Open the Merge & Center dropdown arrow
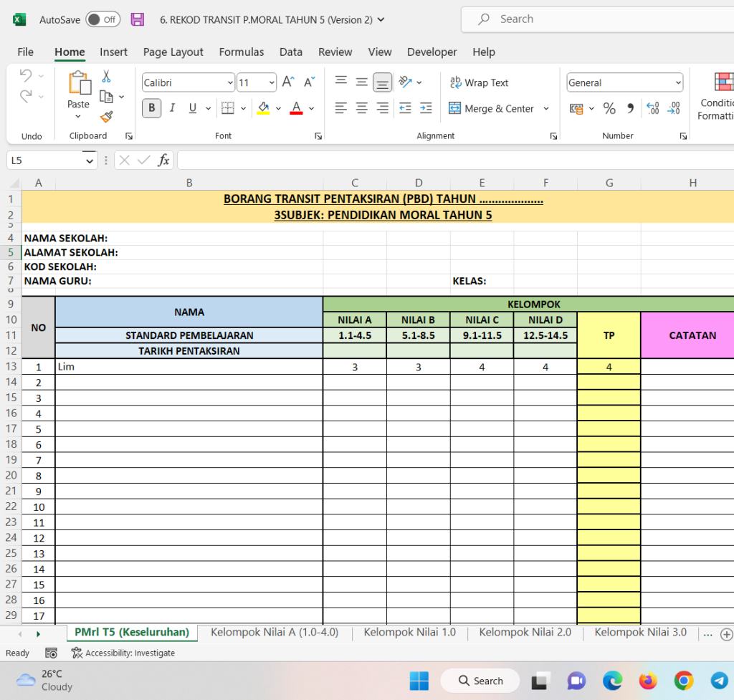The image size is (734, 700). click(x=546, y=109)
